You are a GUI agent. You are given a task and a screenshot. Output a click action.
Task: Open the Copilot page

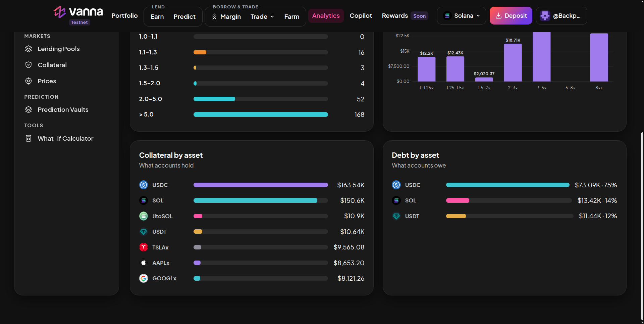pyautogui.click(x=361, y=16)
